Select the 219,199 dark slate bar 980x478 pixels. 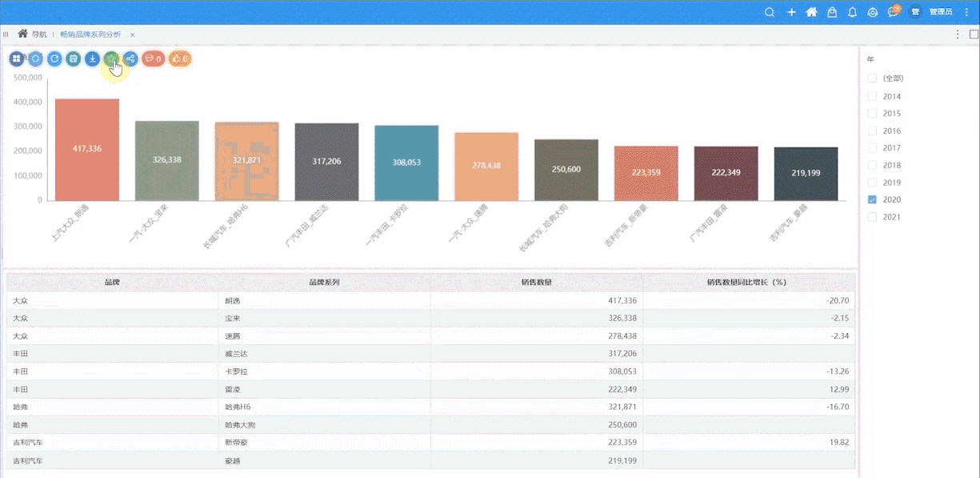coord(806,174)
